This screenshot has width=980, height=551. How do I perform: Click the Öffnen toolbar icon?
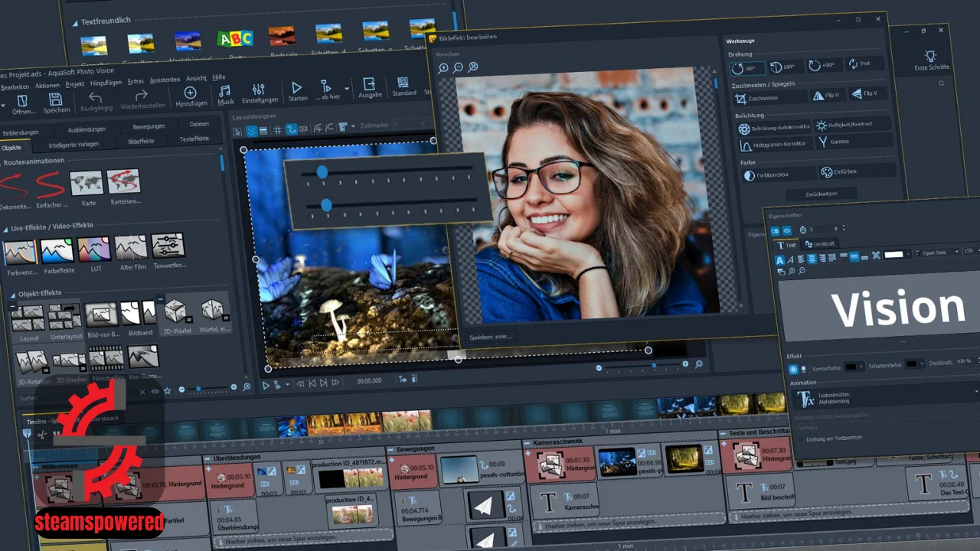(22, 101)
